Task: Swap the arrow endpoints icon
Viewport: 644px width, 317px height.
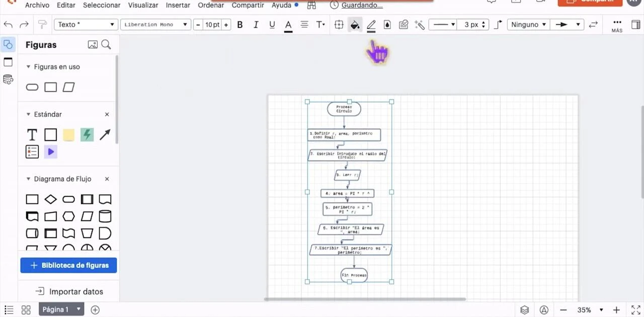Action: 593,25
